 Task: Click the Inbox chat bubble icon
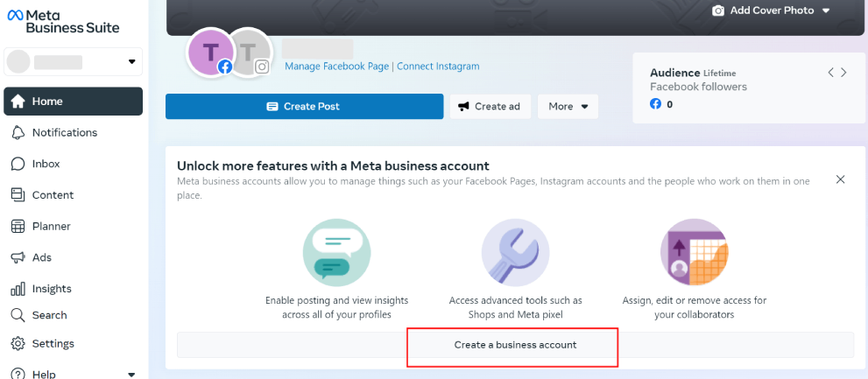click(18, 164)
